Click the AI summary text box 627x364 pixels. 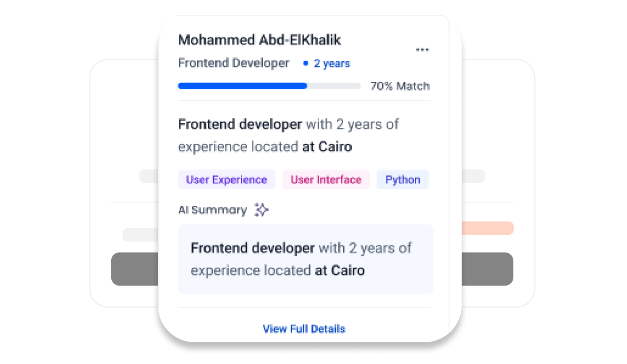pos(306,259)
